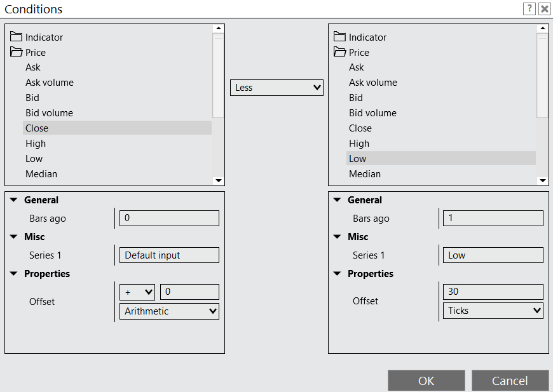The width and height of the screenshot is (553, 392).
Task: Collapse the Price folder in right tree
Action: (339, 52)
